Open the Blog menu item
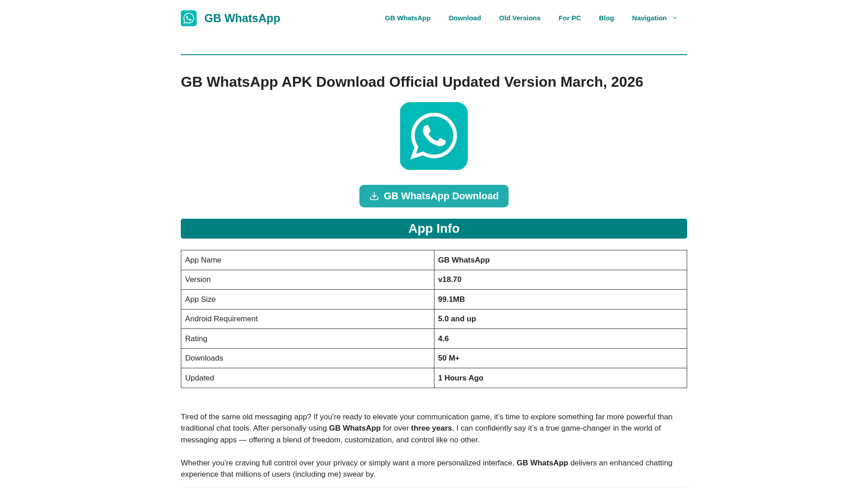This screenshot has width=868, height=488. tap(606, 18)
